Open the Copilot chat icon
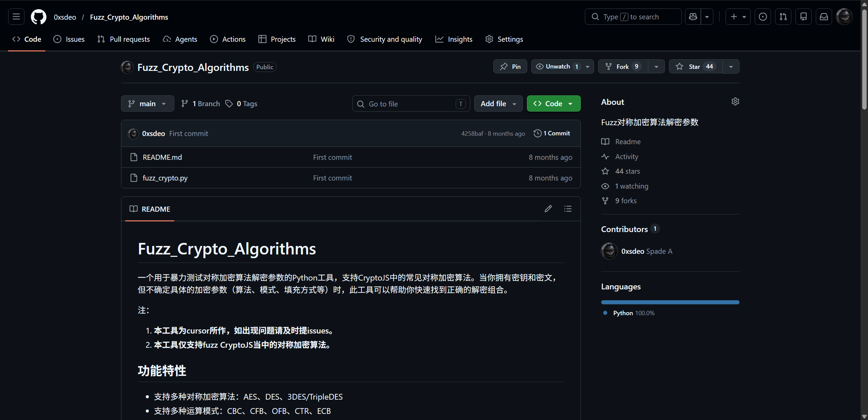Screen dimensions: 868x420 [x=693, y=17]
